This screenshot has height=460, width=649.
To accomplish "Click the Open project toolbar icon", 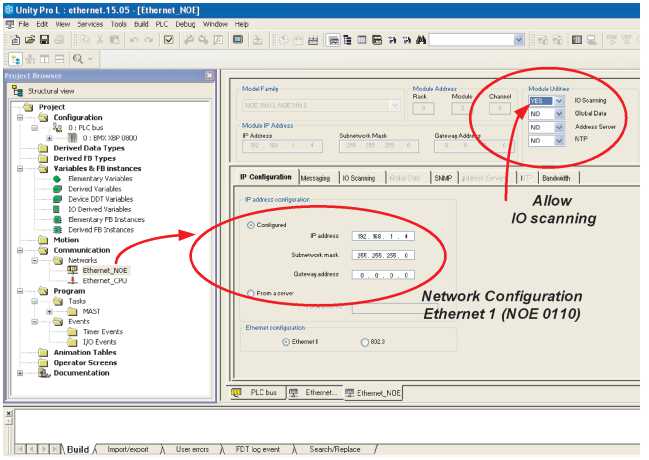I will [32, 40].
